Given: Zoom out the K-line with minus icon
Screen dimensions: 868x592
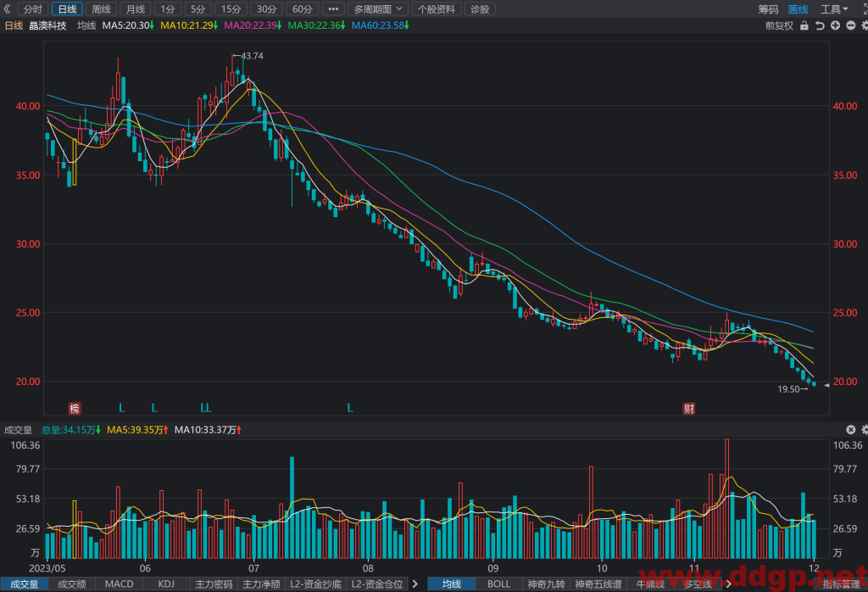Looking at the screenshot, I should 851,25.
